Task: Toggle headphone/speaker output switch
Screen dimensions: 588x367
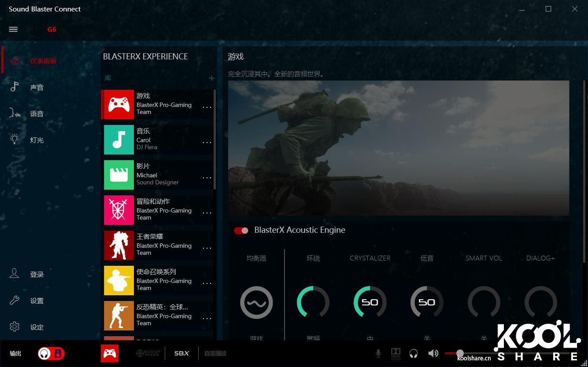Action: point(51,353)
